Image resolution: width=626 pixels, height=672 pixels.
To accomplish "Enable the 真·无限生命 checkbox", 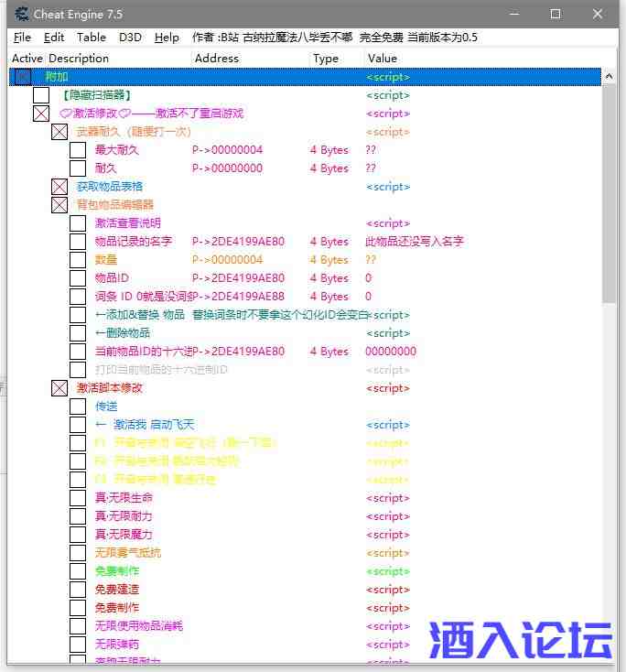I will [x=78, y=498].
